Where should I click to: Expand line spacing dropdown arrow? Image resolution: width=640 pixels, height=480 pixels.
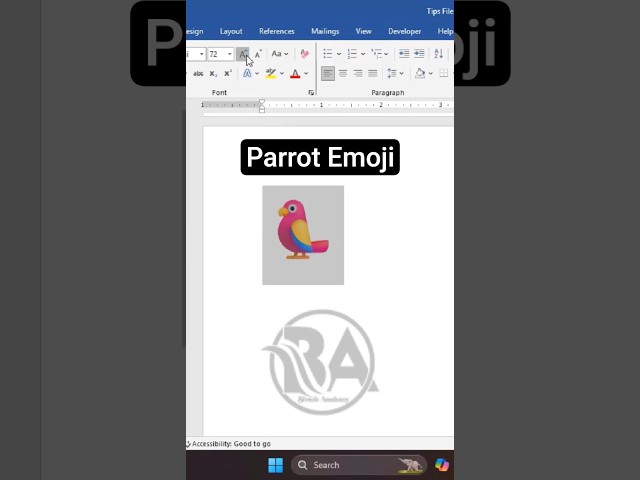(402, 74)
